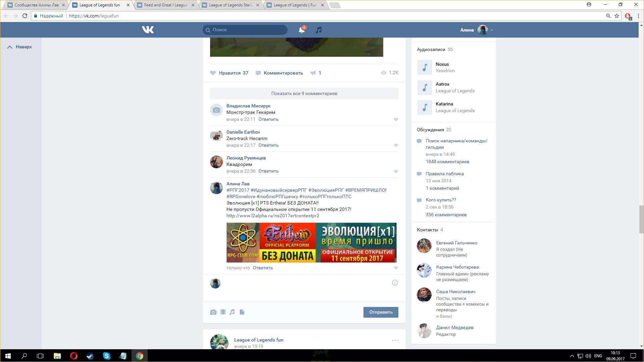
Task: Open the Эволюция x1 banner image
Action: [311, 243]
